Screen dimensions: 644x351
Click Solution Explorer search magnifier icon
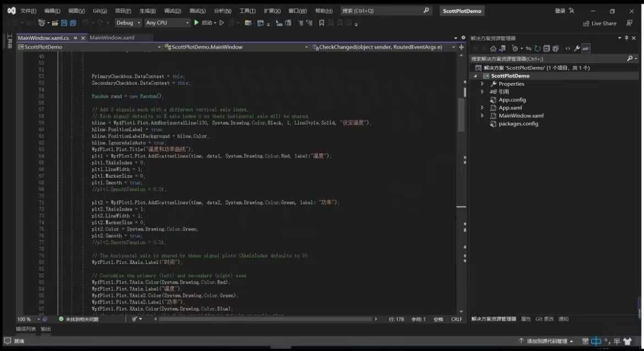click(630, 59)
